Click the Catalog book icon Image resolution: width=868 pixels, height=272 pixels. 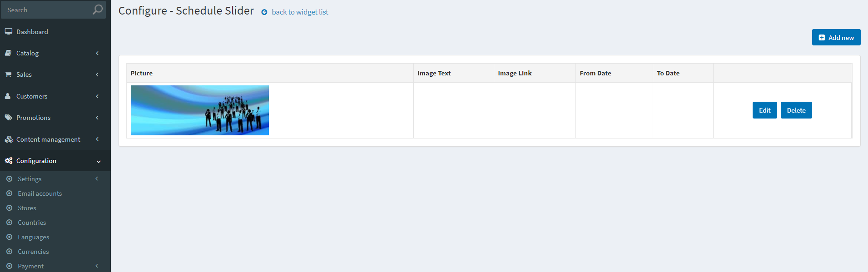coord(8,53)
